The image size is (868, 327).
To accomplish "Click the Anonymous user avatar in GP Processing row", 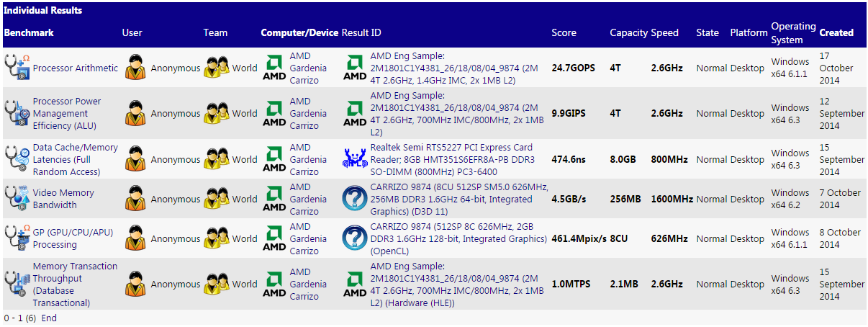I will (135, 238).
